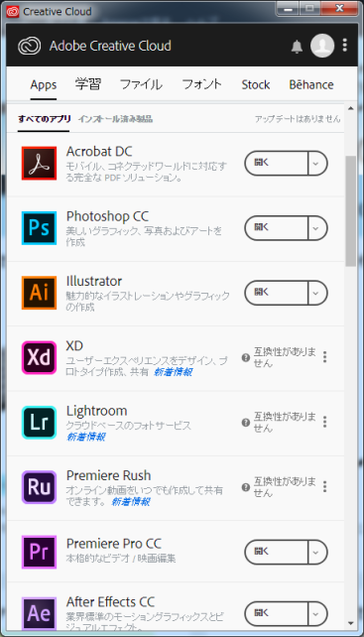Open Acrobat DC with the 開く button
Screen dimensions: 364x637
point(277,164)
